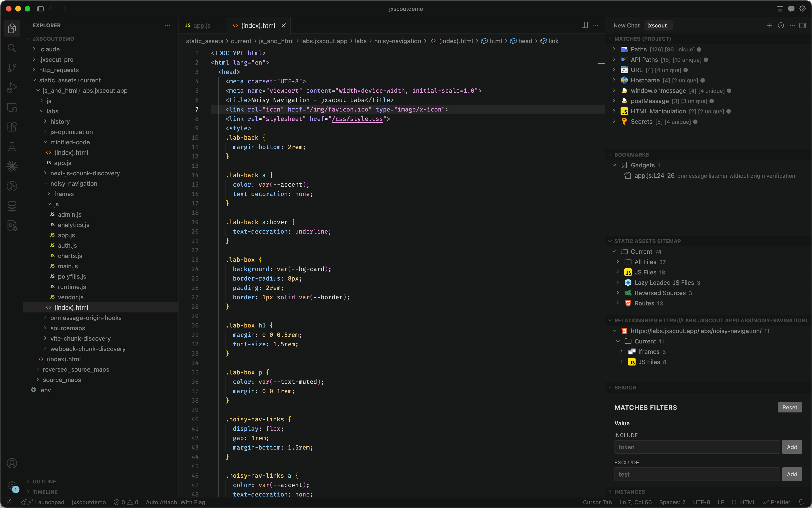Toggle the filter dot beside Secrets matches
Viewport: 812px width, 508px height.
[x=695, y=122]
